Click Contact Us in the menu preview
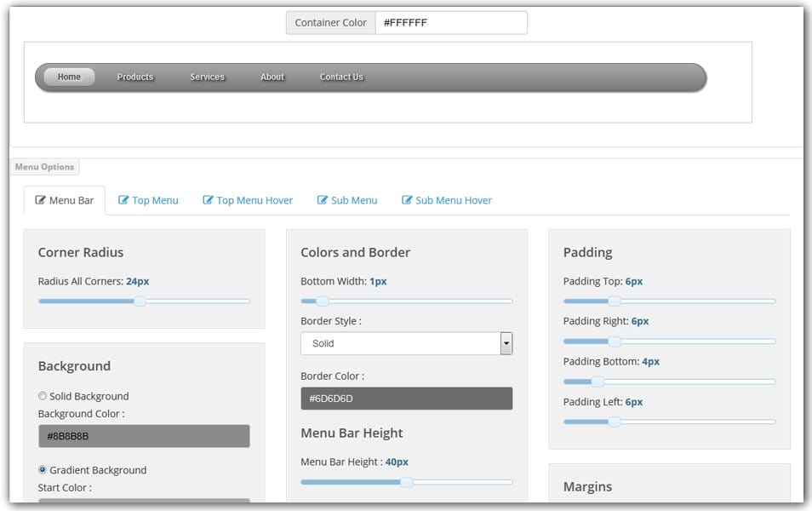This screenshot has width=812, height=511. coord(340,77)
